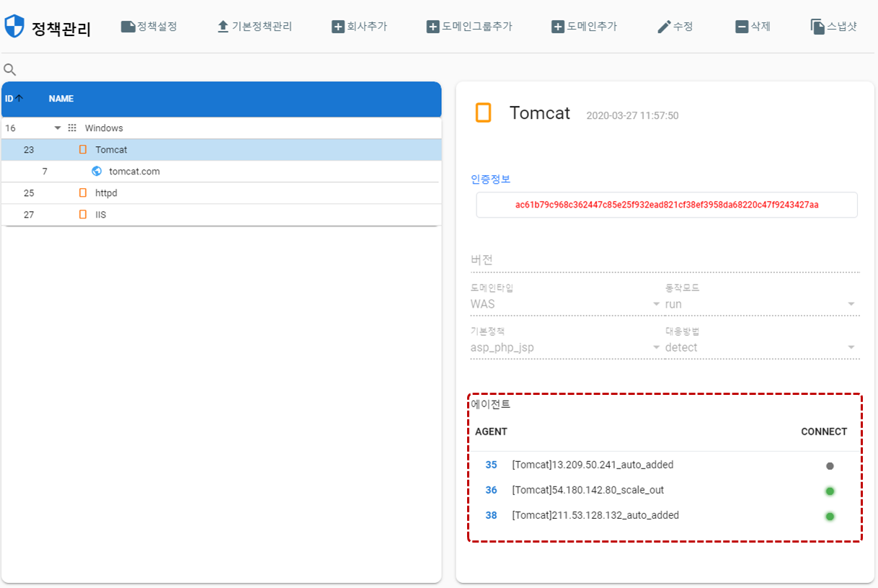878x588 pixels.
Task: Select the Windows row
Action: tap(221, 128)
